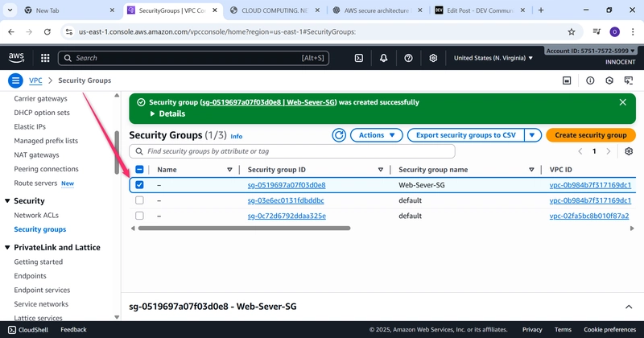Image resolution: width=644 pixels, height=338 pixels.
Task: Focus the AWS console Search box
Action: pyautogui.click(x=193, y=58)
